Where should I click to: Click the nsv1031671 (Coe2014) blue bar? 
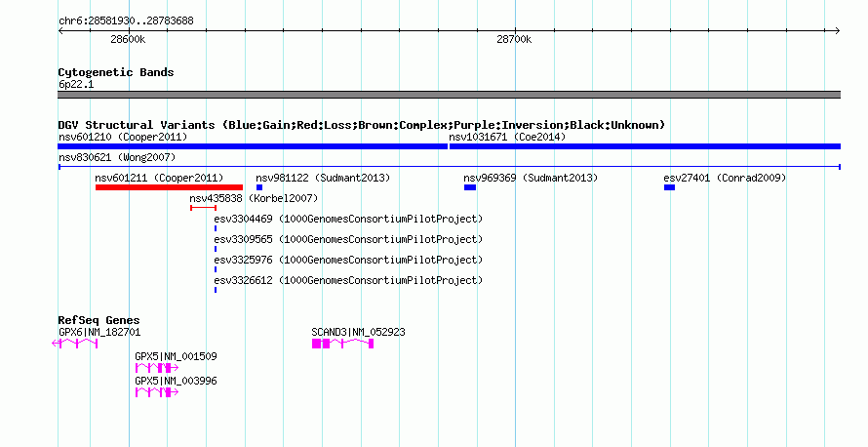pyautogui.click(x=645, y=146)
